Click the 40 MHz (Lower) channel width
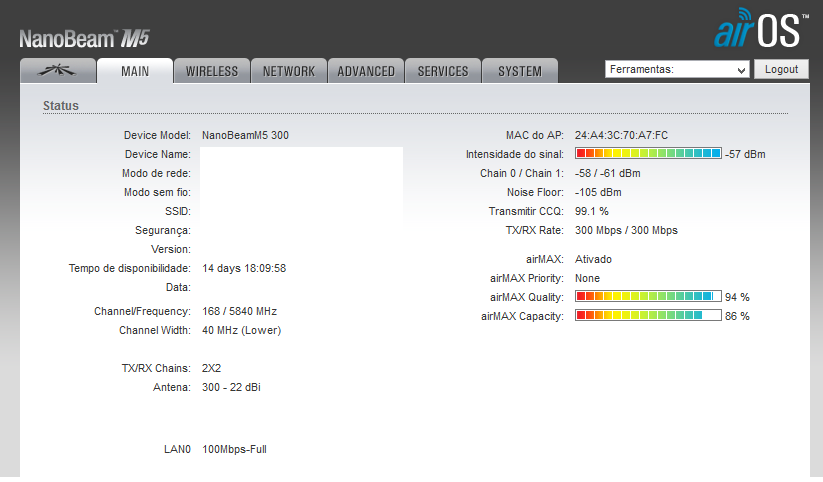Image resolution: width=823 pixels, height=482 pixels. pos(241,330)
